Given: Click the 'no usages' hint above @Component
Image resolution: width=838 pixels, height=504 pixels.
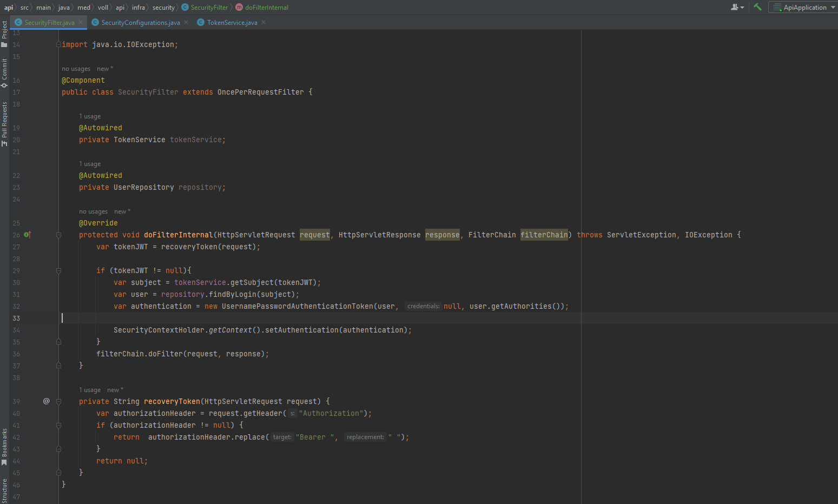Looking at the screenshot, I should pyautogui.click(x=76, y=69).
